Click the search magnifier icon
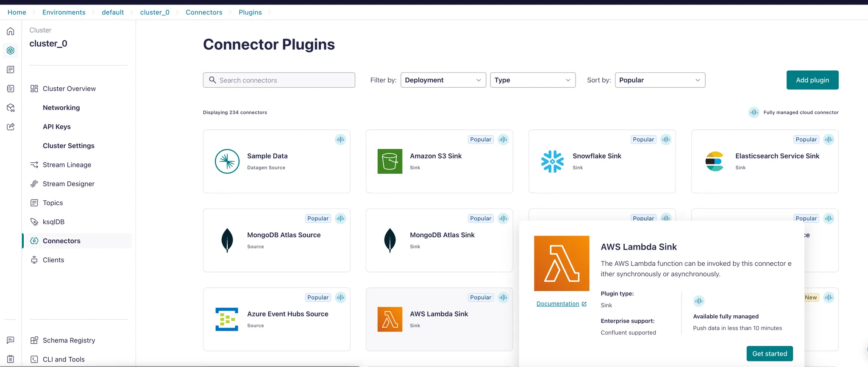The width and height of the screenshot is (868, 367). (213, 80)
